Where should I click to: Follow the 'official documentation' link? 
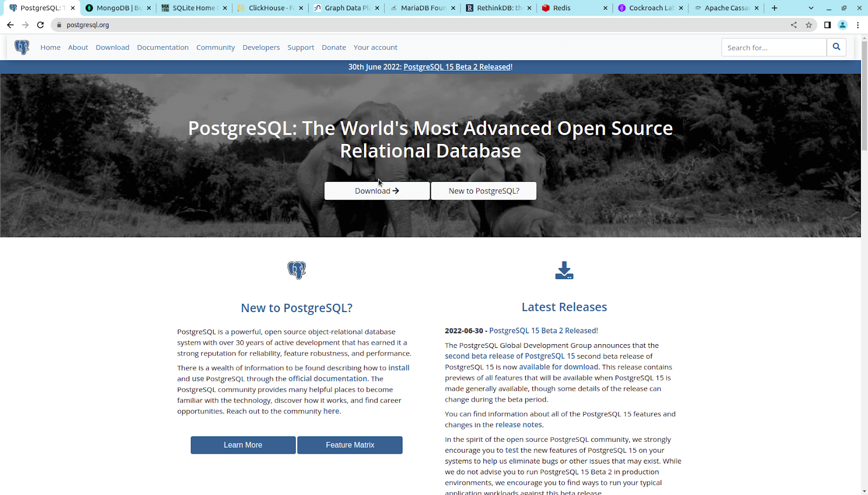[328, 379]
